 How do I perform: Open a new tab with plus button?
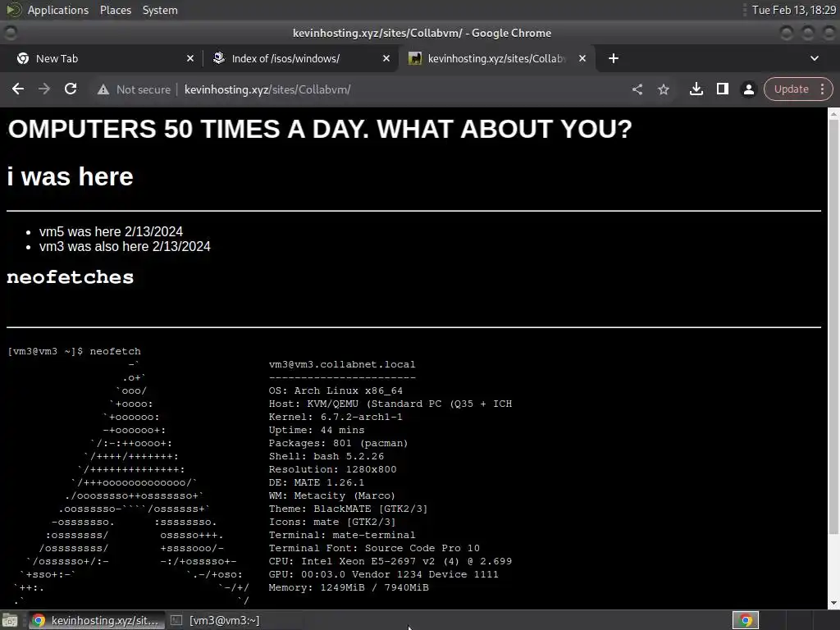click(614, 58)
